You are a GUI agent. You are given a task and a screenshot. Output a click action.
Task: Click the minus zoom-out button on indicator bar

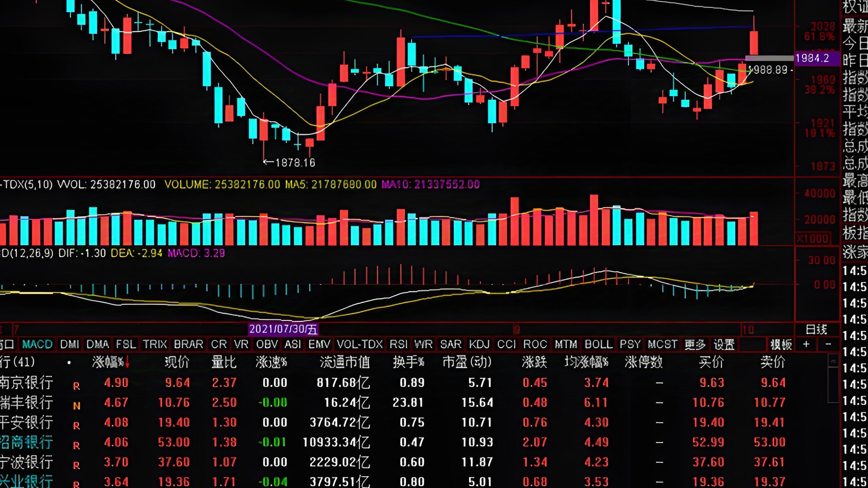coord(828,344)
